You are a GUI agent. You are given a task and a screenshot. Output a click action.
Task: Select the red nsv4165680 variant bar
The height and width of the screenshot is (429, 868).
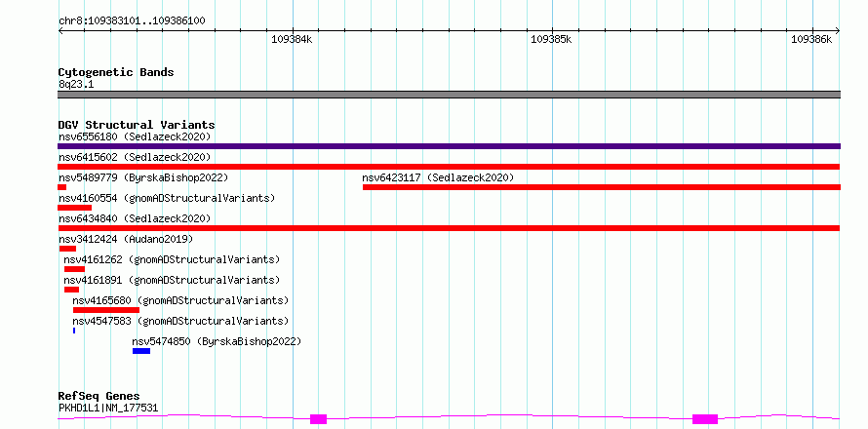[x=106, y=310]
